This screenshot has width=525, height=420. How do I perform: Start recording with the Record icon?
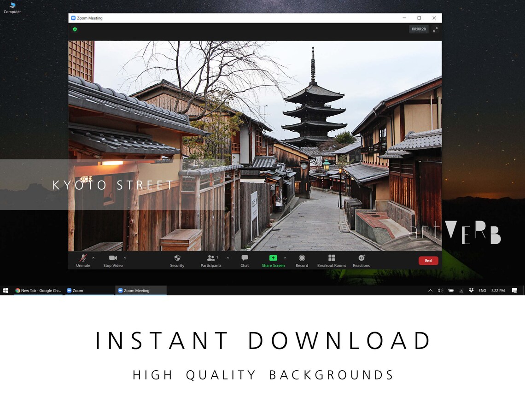pyautogui.click(x=302, y=258)
